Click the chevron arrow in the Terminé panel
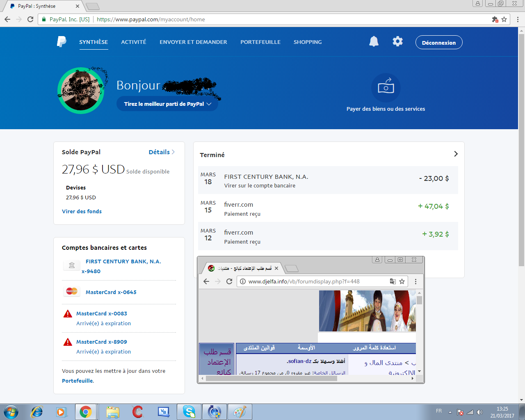Image resolution: width=525 pixels, height=420 pixels. point(456,154)
